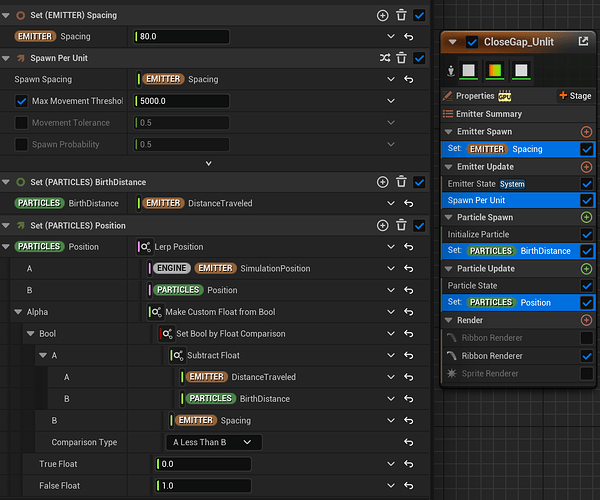The height and width of the screenshot is (500, 600).
Task: Open emitter Properties row
Action: [497, 96]
